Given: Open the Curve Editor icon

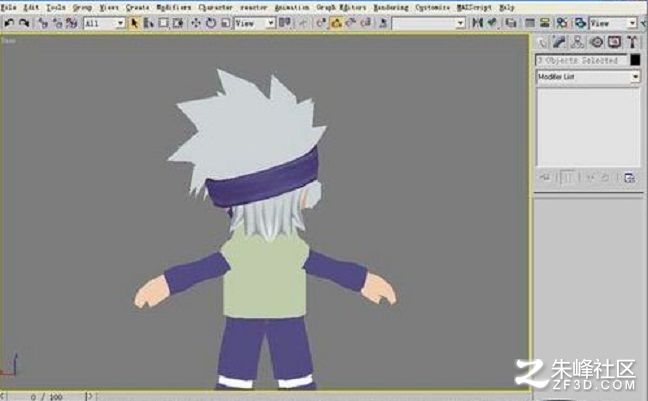Looking at the screenshot, I should point(530,23).
